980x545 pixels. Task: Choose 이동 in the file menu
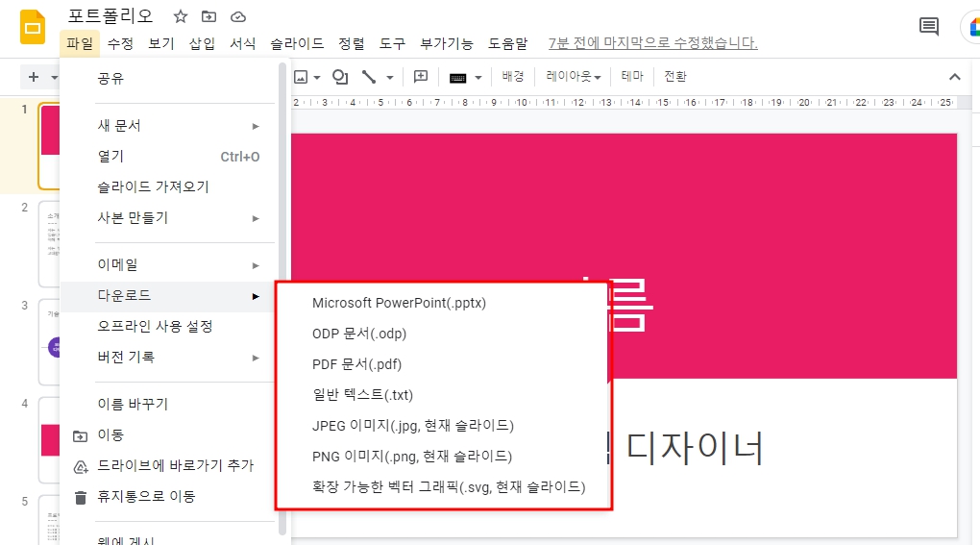coord(167,435)
